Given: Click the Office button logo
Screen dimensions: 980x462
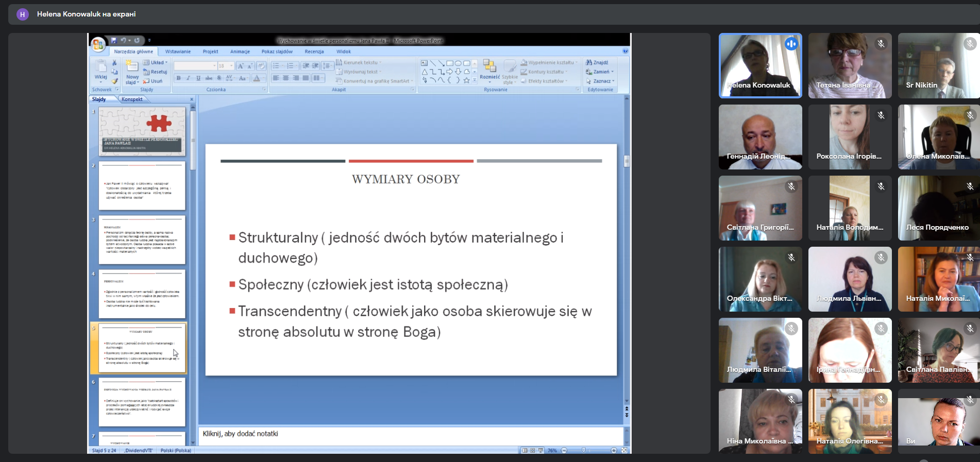Looking at the screenshot, I should [x=98, y=44].
